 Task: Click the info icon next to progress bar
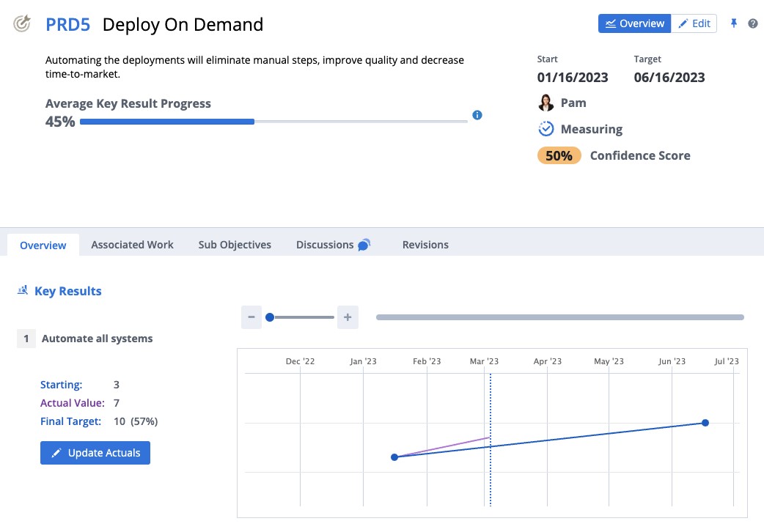[x=477, y=115]
